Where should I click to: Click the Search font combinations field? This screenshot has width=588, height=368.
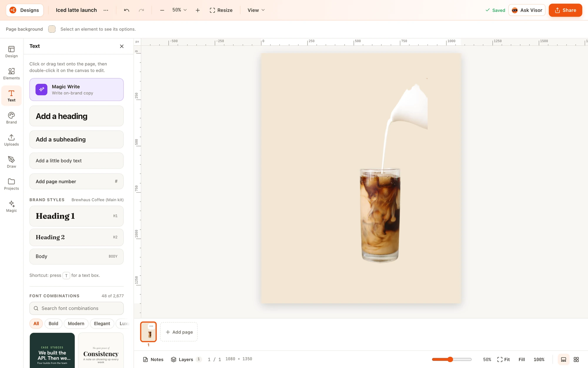click(76, 308)
